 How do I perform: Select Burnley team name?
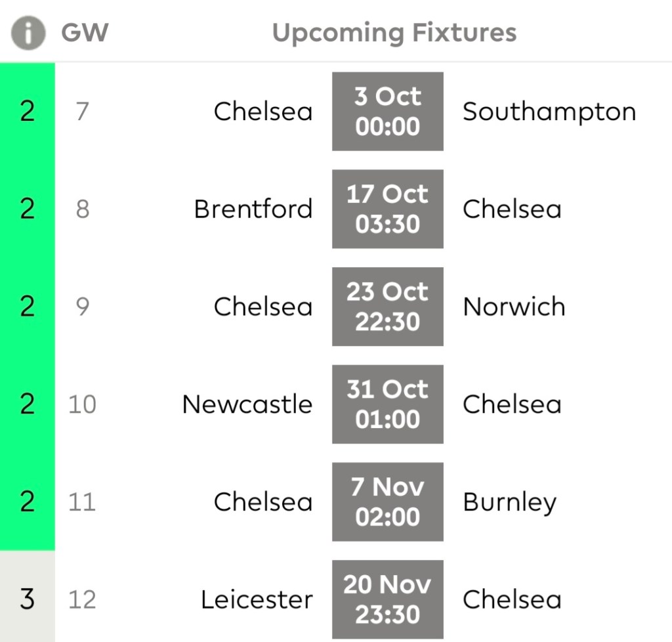click(x=510, y=503)
